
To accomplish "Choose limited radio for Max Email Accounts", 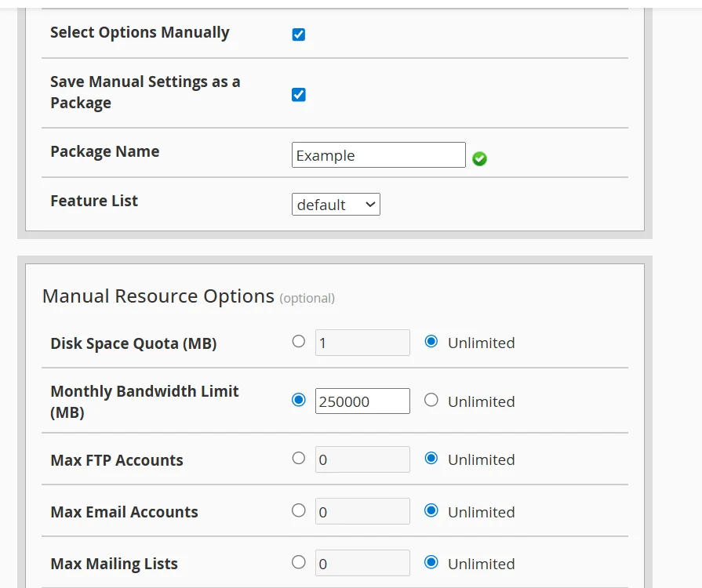I will [x=299, y=510].
